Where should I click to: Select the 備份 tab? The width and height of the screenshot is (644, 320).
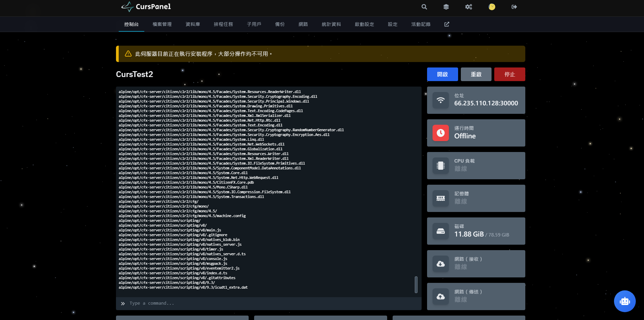pyautogui.click(x=280, y=24)
